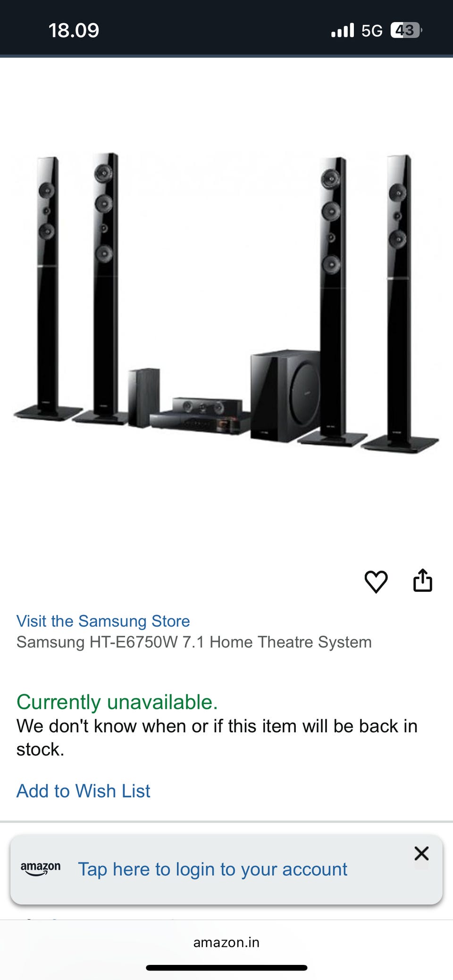Click the Add to Wish List link
The image size is (453, 980).
point(84,791)
